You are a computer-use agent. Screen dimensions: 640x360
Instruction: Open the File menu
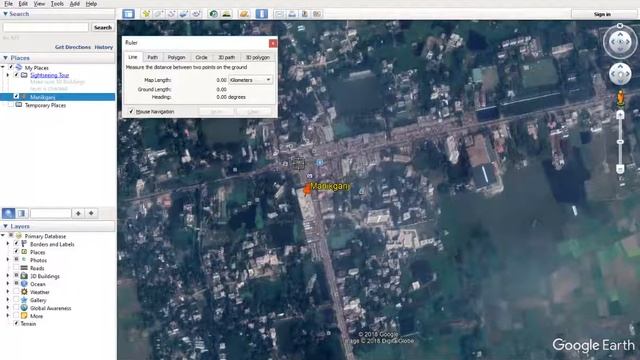point(8,4)
